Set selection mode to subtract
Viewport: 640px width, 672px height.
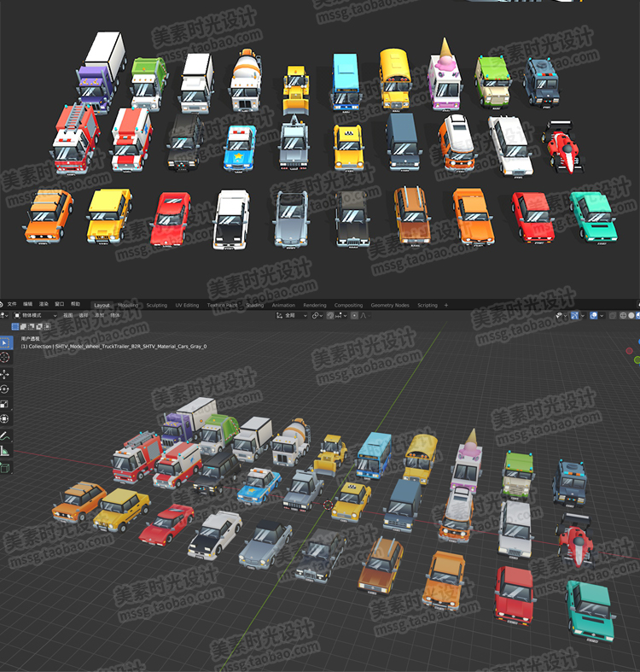coord(31,326)
